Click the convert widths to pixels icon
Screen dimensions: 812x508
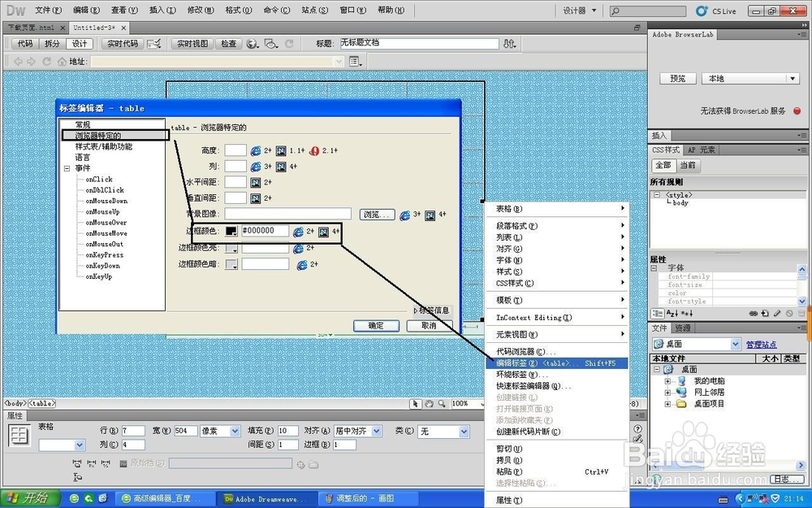click(92, 464)
